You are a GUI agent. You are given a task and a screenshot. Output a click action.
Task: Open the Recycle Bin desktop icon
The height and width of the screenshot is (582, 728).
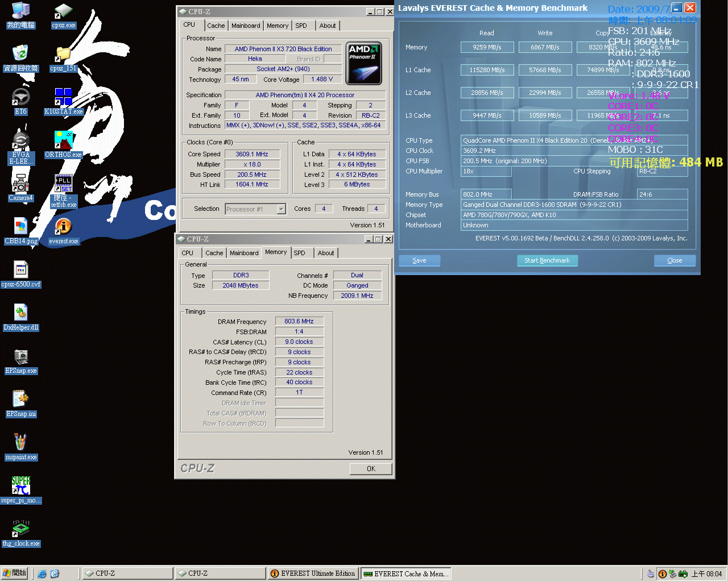21,58
